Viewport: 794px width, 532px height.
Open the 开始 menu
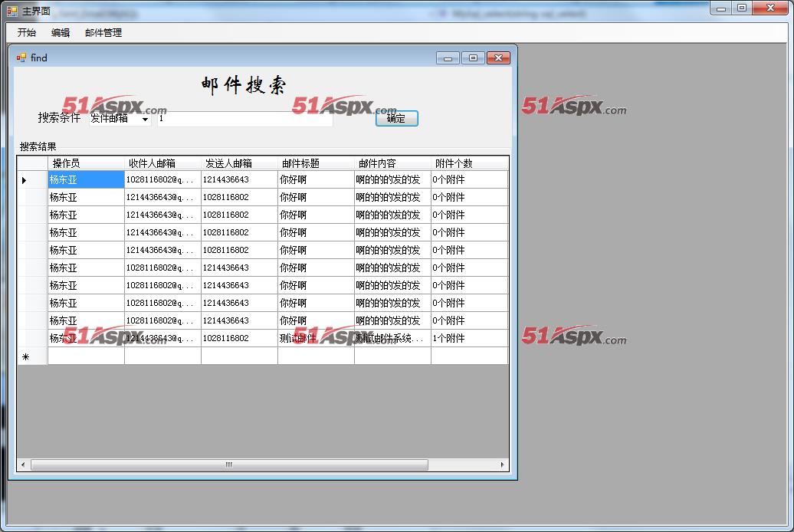(27, 33)
